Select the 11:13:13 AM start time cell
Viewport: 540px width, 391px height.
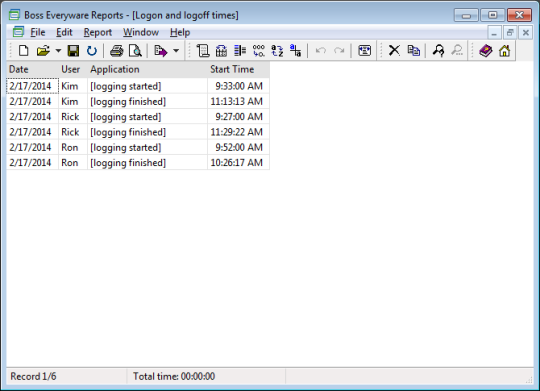tap(238, 101)
